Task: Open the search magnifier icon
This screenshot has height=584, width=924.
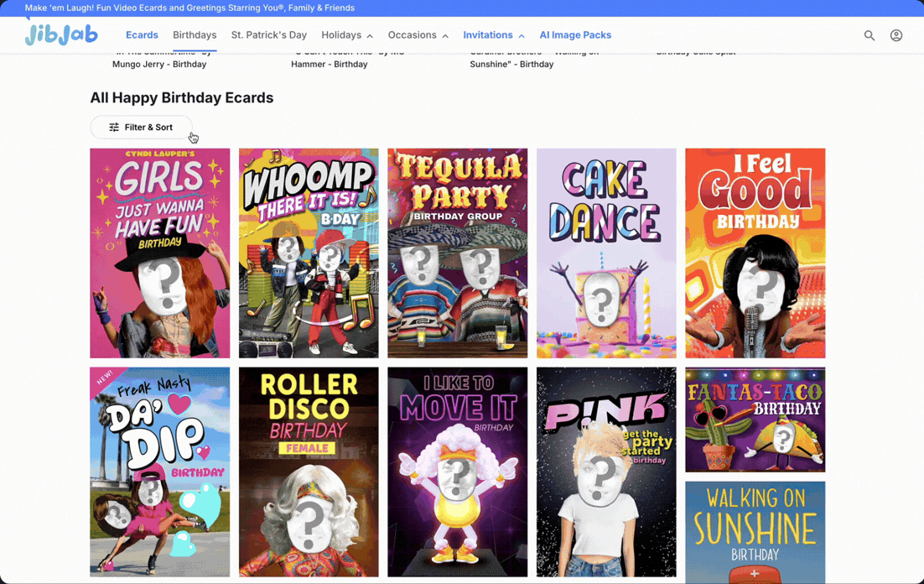Action: [x=869, y=35]
